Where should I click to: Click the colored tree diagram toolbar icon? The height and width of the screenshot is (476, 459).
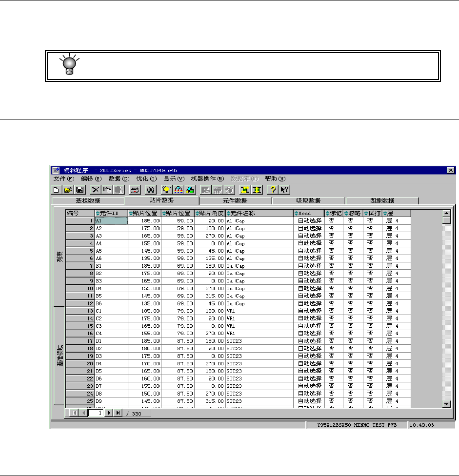pyautogui.click(x=179, y=190)
